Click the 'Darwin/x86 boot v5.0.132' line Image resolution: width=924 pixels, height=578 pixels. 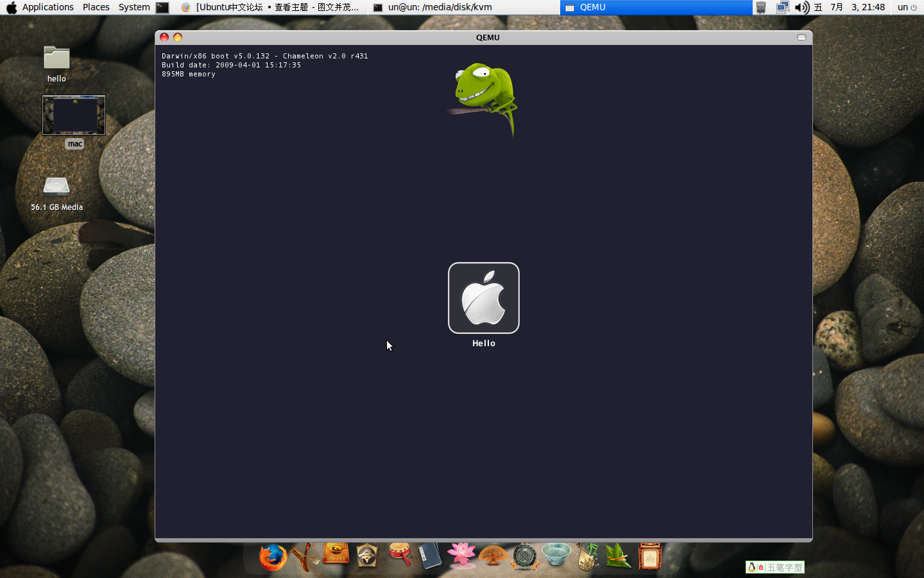[x=265, y=56]
